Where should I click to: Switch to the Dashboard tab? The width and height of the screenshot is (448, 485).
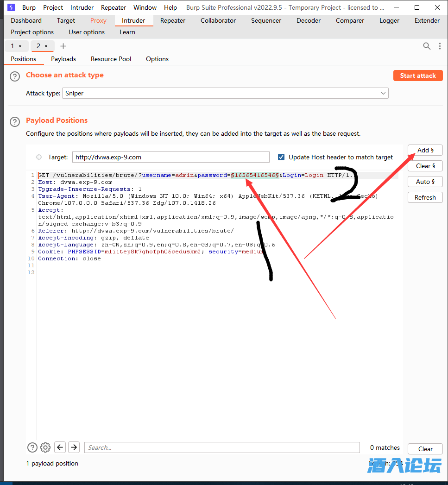pos(26,20)
